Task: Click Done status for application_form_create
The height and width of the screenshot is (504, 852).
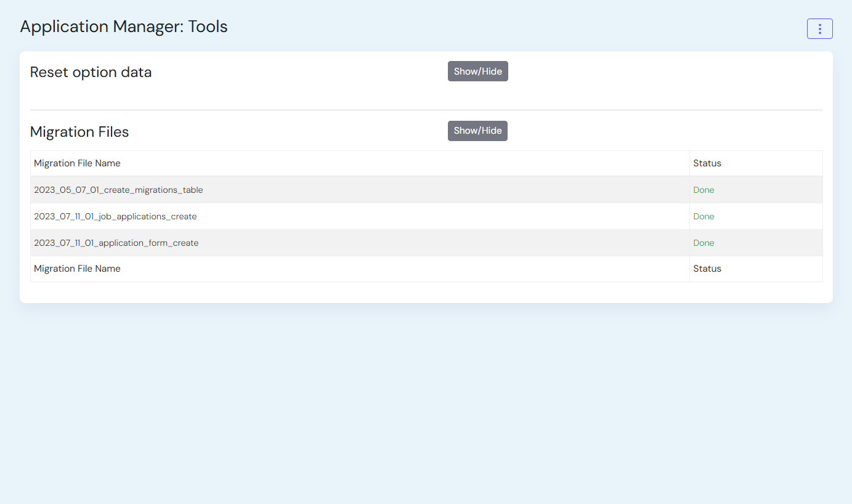Action: click(704, 243)
